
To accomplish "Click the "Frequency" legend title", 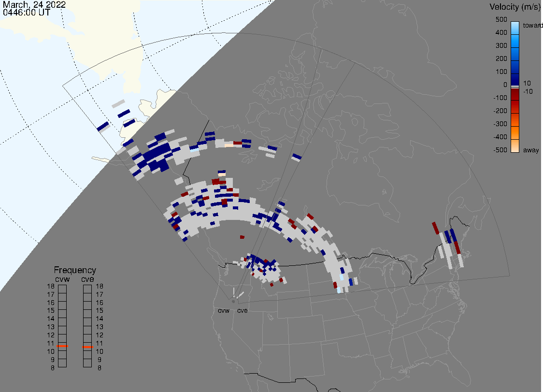I will [x=75, y=270].
